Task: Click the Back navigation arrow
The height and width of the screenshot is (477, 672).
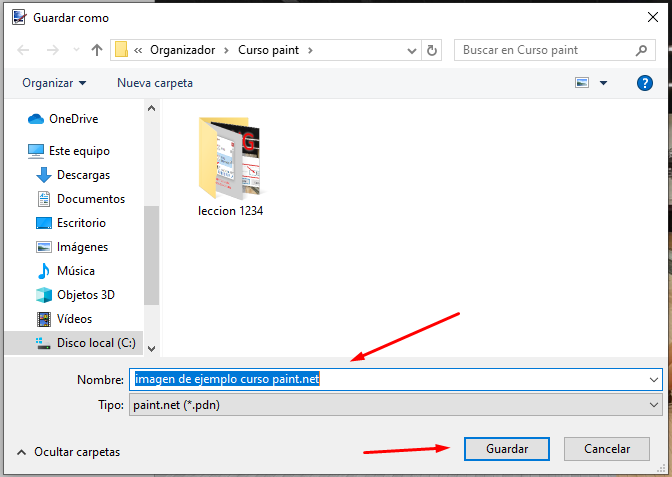Action: (24, 50)
